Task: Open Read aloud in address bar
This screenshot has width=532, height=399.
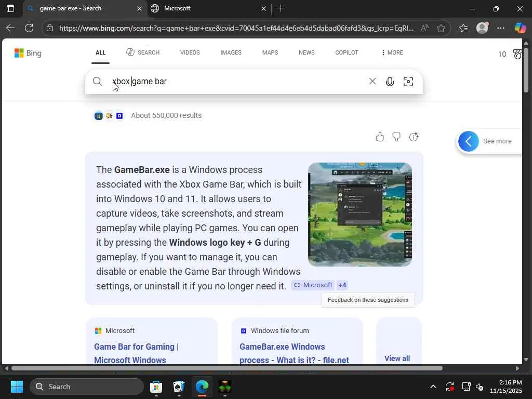Action: (x=424, y=28)
